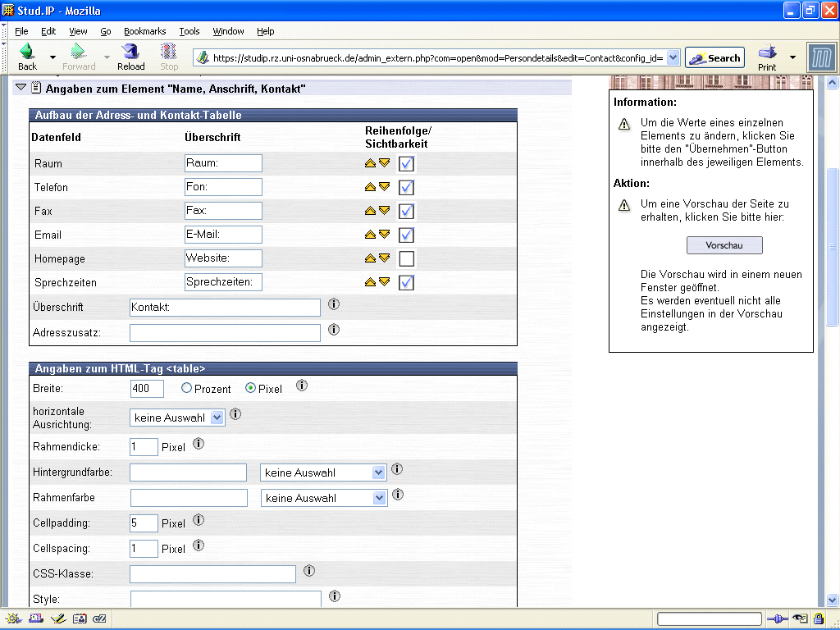840x630 pixels.
Task: Click info icon beside Cellpadding Pixel
Action: coord(198,520)
